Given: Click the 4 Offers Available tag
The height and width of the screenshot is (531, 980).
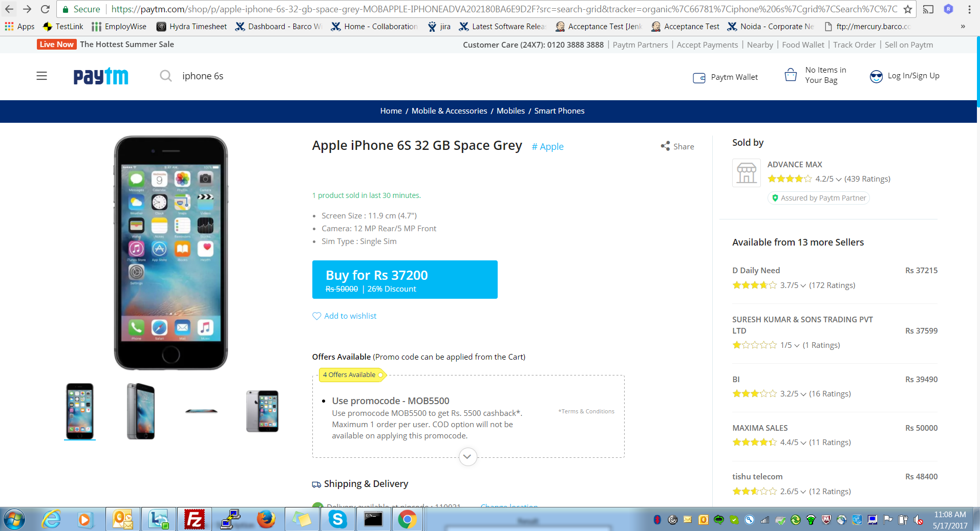Looking at the screenshot, I should pos(352,375).
